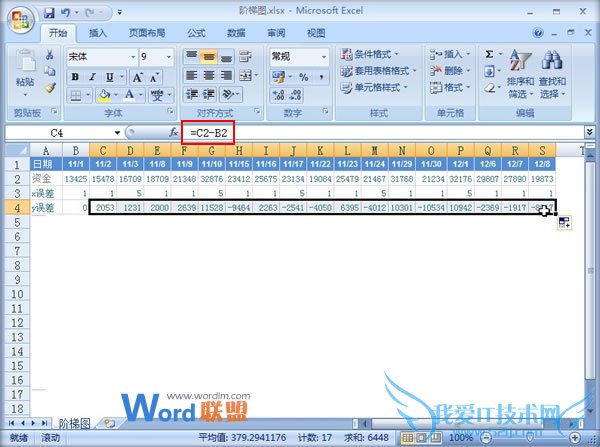Switch to the 审阅 tab
The height and width of the screenshot is (447, 600).
(x=276, y=33)
